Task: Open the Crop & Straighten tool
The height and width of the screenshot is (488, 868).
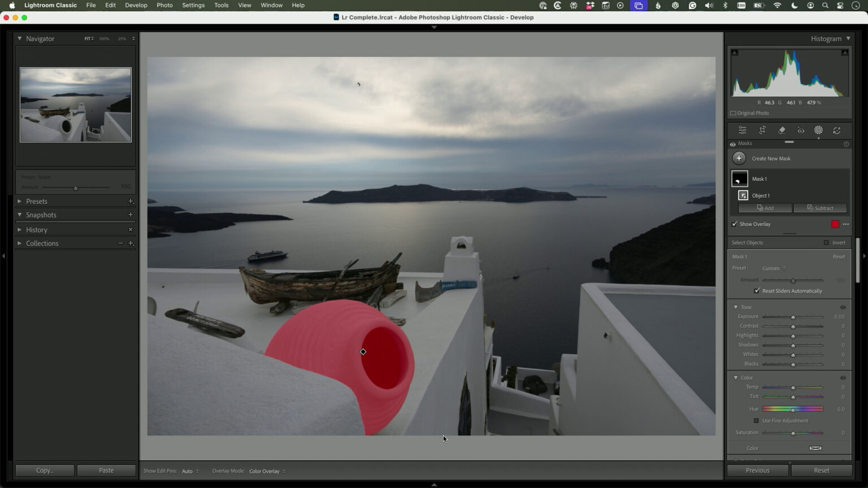Action: pos(762,130)
